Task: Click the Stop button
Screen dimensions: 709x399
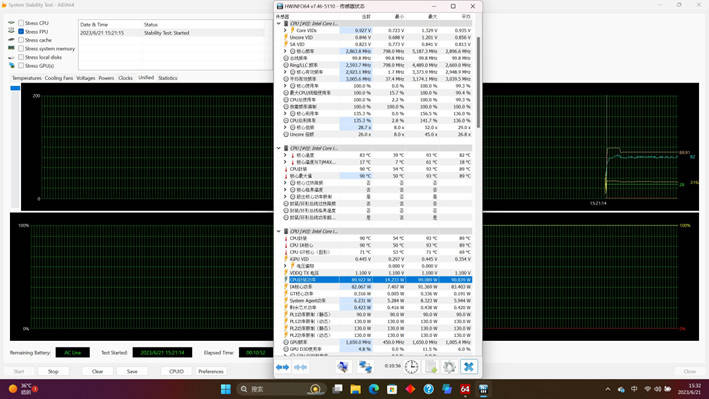Action: [x=53, y=371]
